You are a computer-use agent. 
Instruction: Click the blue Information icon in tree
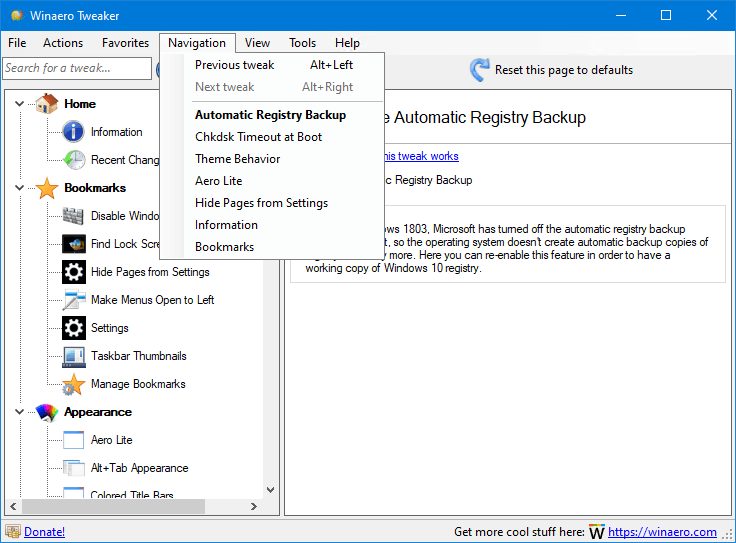click(74, 131)
